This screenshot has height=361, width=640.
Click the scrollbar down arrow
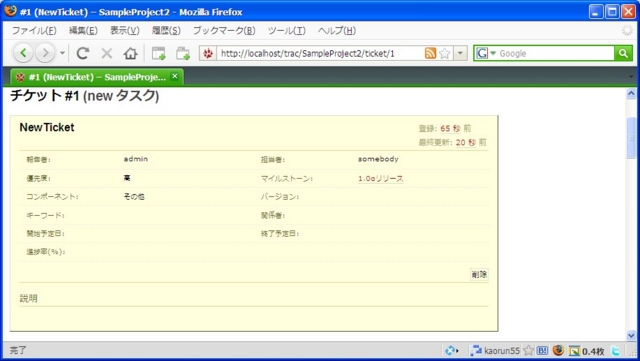click(x=631, y=336)
